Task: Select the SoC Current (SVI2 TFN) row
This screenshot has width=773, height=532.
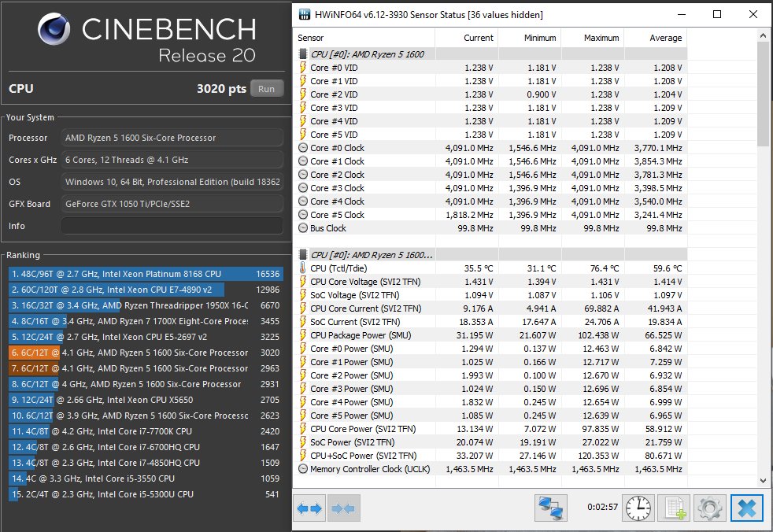Action: [491, 321]
